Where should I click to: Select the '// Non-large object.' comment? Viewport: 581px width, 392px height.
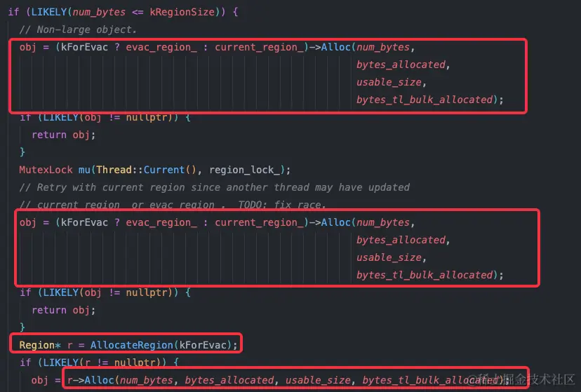[x=78, y=29]
